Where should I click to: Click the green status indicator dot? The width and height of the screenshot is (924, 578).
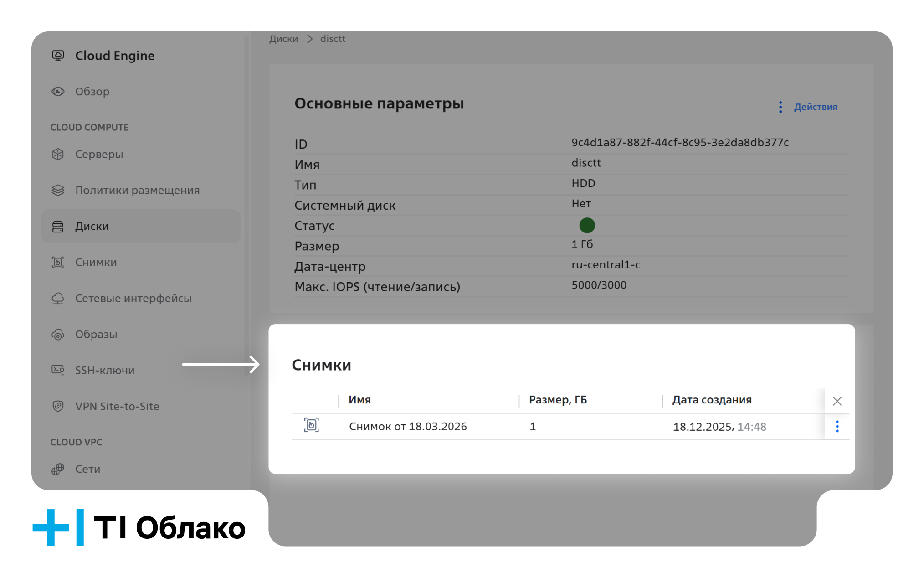click(587, 226)
